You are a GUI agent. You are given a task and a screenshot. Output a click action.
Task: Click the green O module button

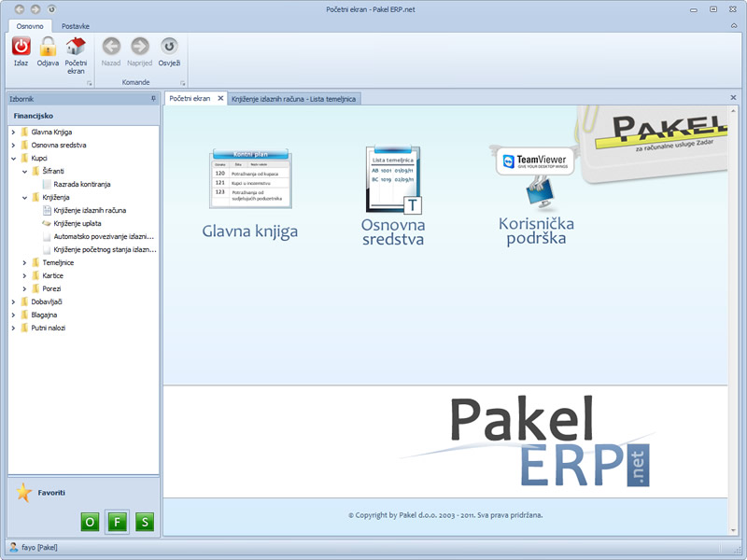pyautogui.click(x=90, y=523)
